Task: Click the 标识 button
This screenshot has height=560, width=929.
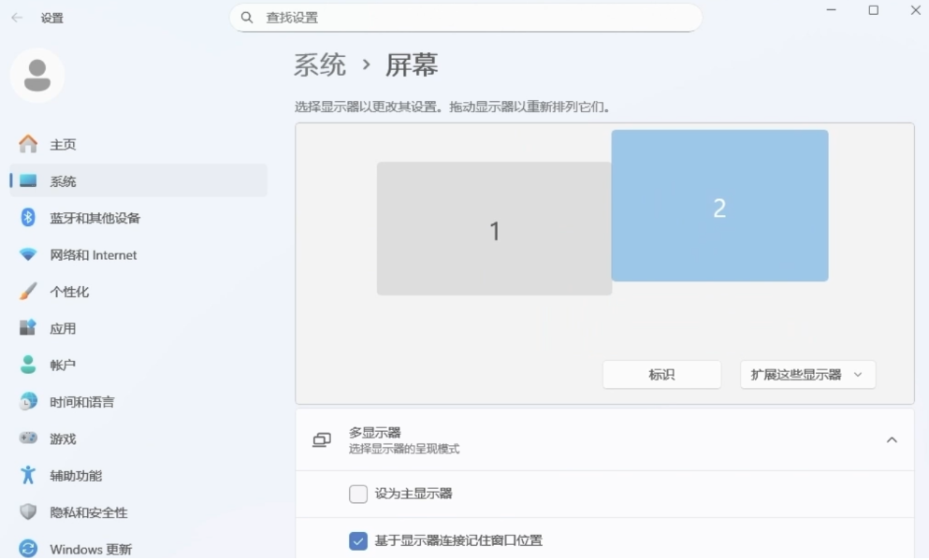Action: pyautogui.click(x=661, y=375)
